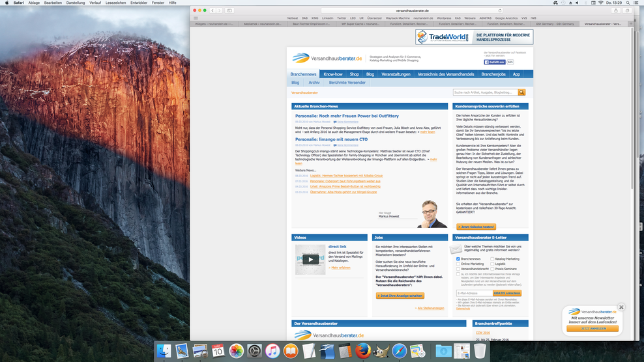Viewport: 644px width, 362px height.
Task: Check the Katalog-Marketing checkbox
Action: coord(492,259)
